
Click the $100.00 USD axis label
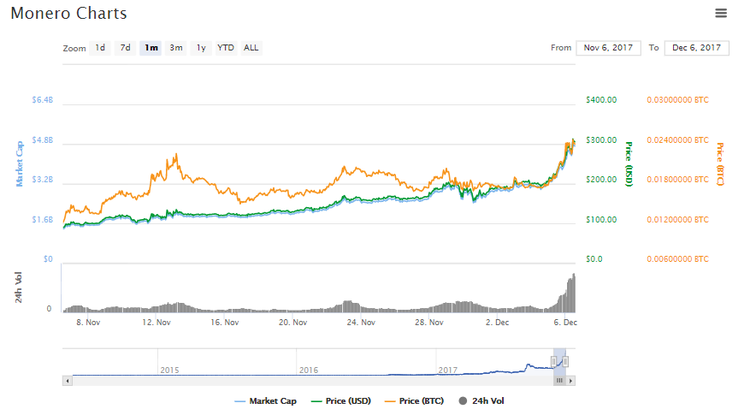(601, 220)
